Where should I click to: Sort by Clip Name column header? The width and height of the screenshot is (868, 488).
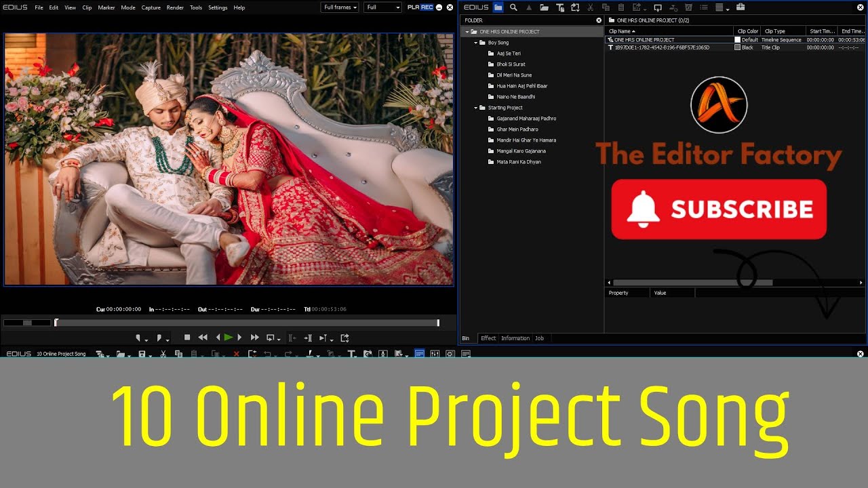(x=669, y=31)
